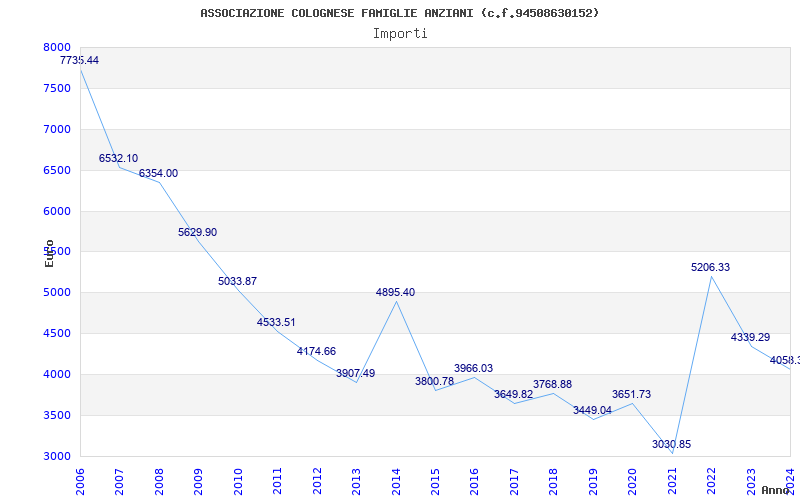Click y-axis tick label 7500
This screenshot has height=500, width=800.
[57, 88]
